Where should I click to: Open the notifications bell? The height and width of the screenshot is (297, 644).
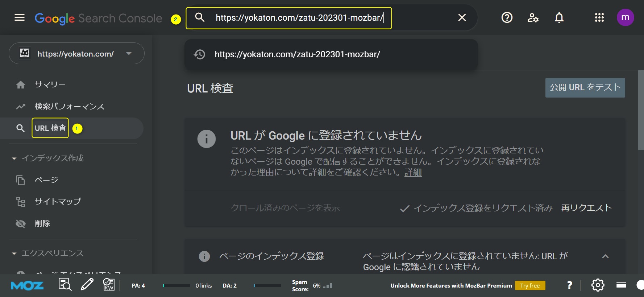pos(559,17)
